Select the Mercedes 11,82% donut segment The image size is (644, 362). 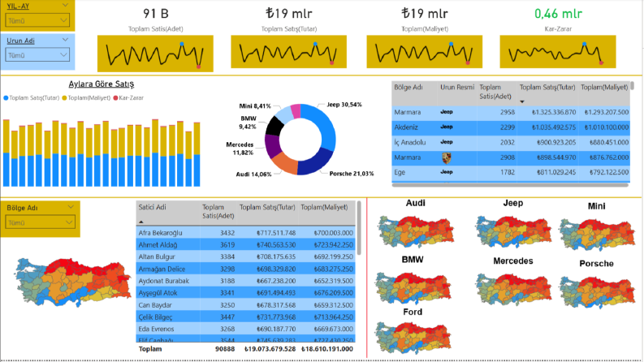271,146
